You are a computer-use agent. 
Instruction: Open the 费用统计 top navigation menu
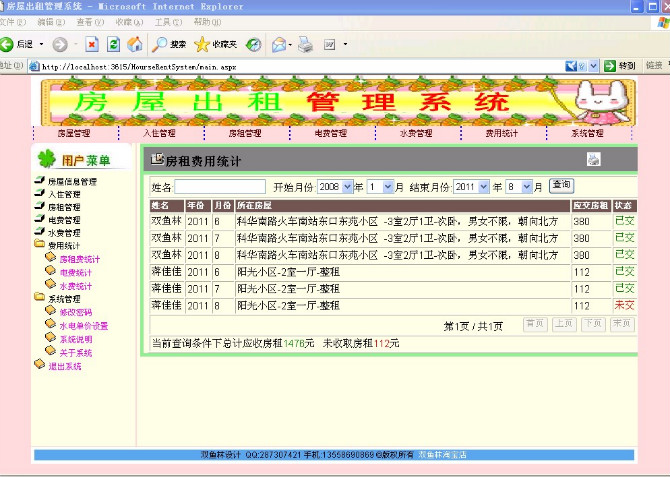pyautogui.click(x=501, y=133)
